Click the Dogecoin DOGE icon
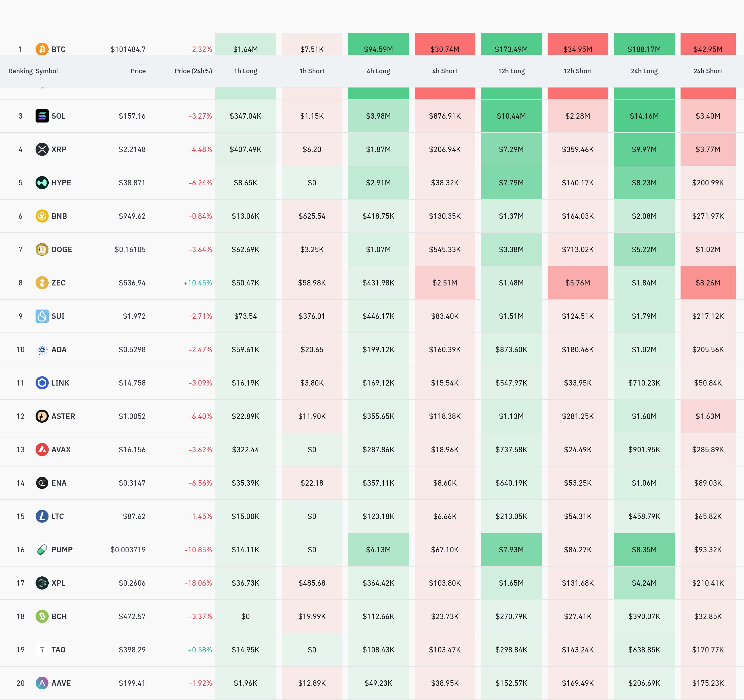 42,250
